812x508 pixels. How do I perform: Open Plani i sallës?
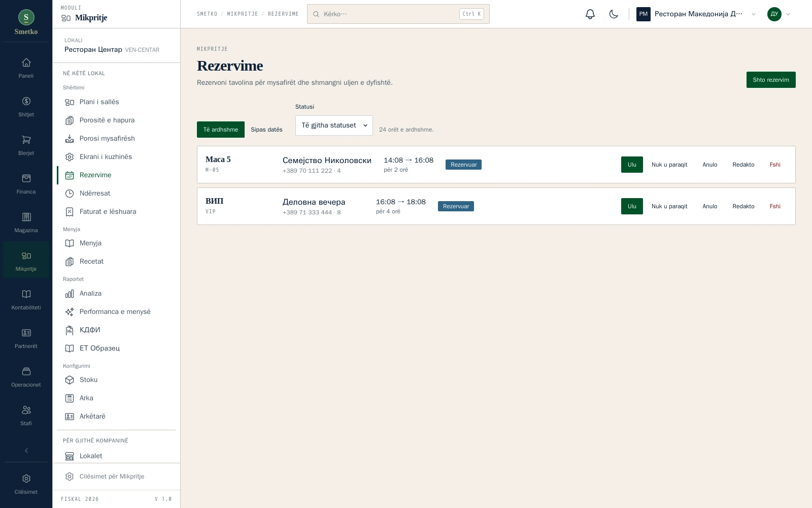click(116, 102)
